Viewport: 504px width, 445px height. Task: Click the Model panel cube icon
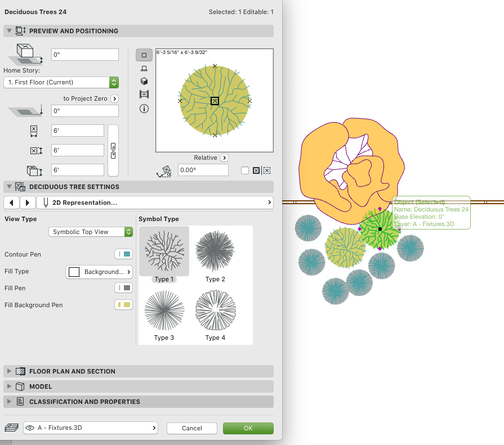(20, 386)
